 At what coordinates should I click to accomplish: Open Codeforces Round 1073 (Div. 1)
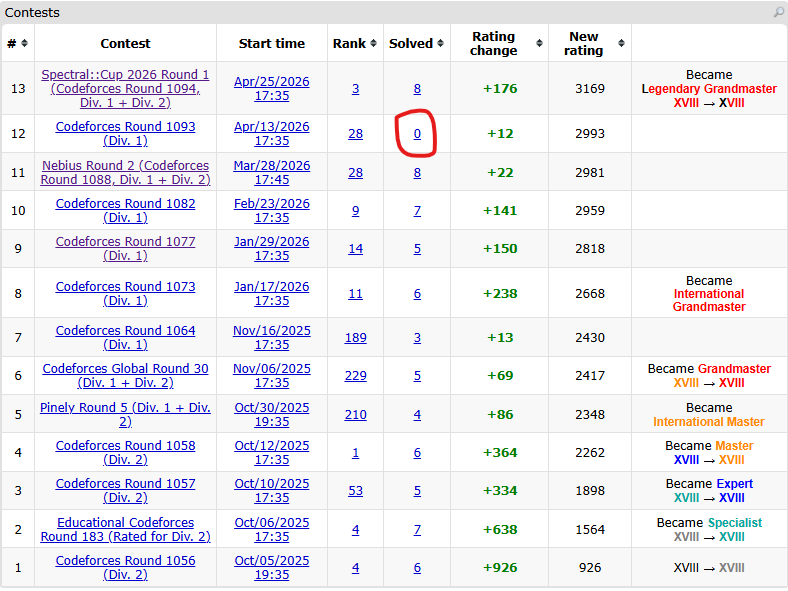coord(125,293)
